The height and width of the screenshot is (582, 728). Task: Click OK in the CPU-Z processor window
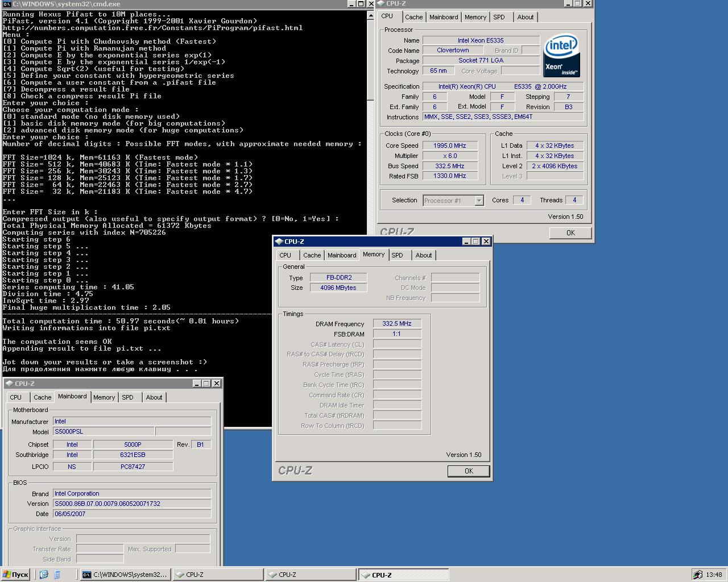coord(570,232)
